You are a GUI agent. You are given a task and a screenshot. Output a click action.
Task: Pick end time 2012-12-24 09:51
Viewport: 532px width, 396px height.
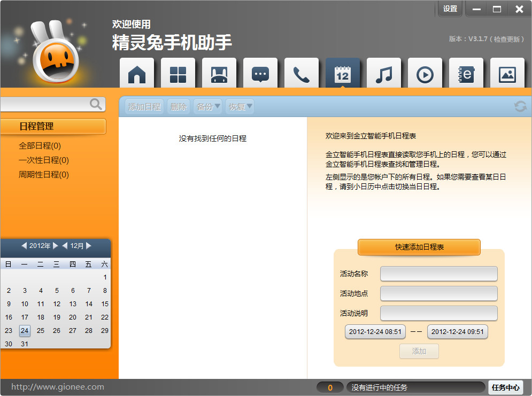[x=457, y=331]
